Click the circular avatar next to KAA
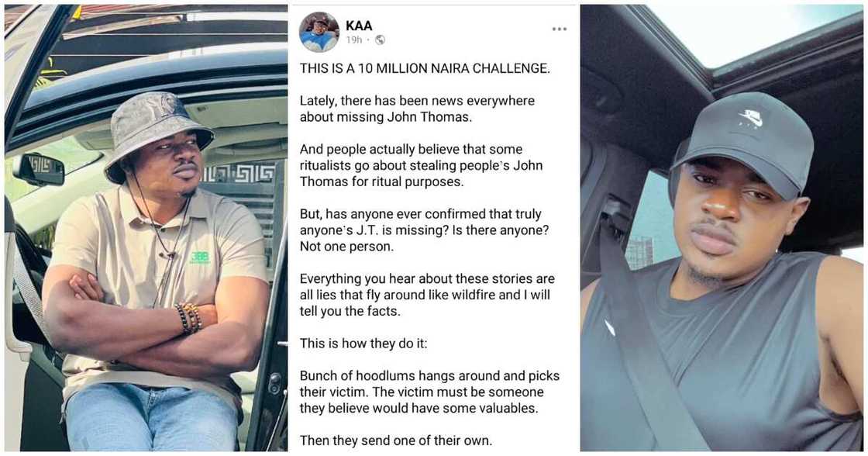The height and width of the screenshot is (456, 868). [x=319, y=32]
